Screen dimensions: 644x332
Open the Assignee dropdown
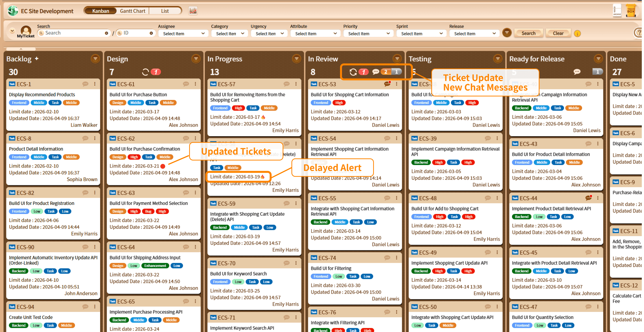pyautogui.click(x=183, y=34)
